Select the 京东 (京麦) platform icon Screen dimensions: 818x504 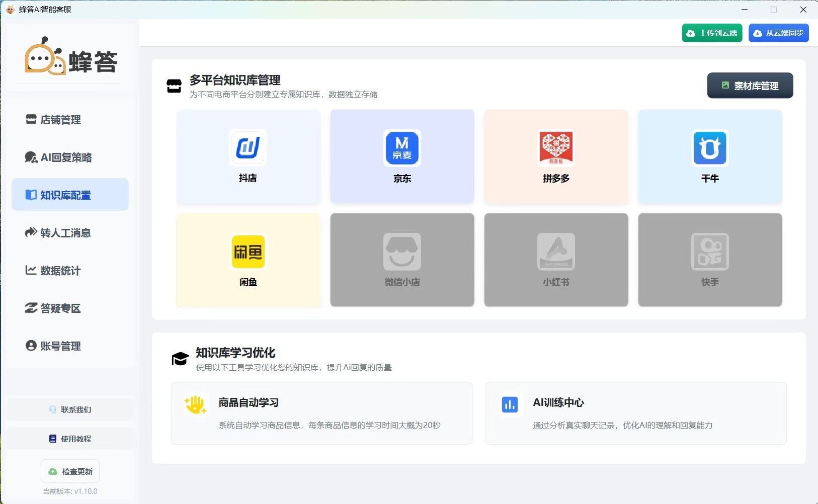pos(402,148)
